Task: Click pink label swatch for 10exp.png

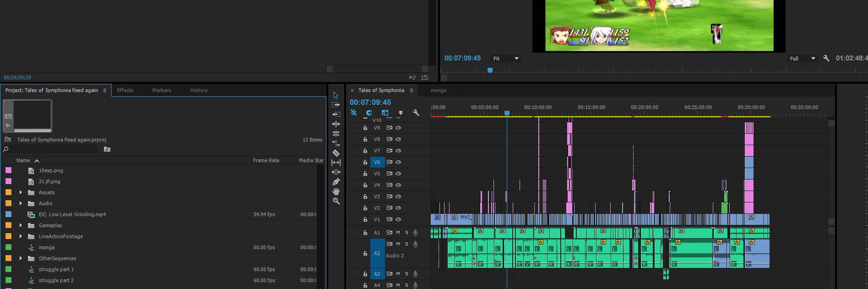Action: [x=8, y=170]
